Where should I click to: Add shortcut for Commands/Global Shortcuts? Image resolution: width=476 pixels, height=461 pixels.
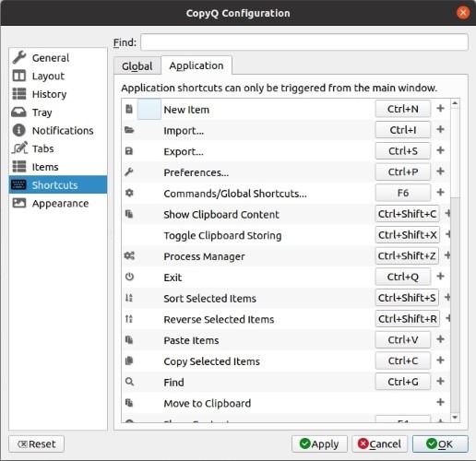(440, 192)
